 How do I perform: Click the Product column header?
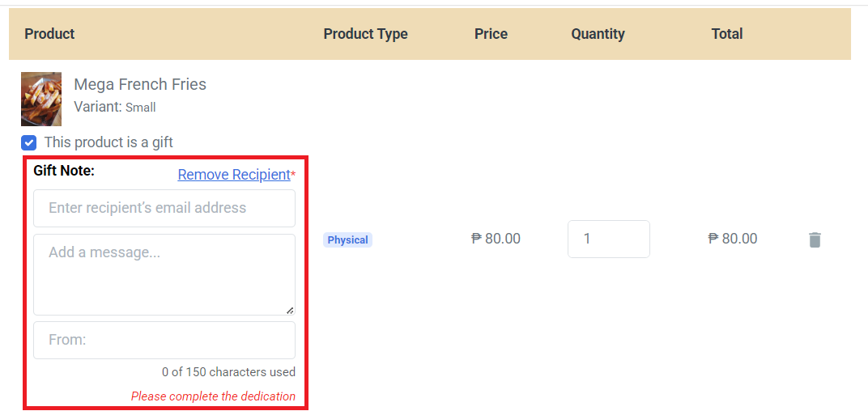49,34
